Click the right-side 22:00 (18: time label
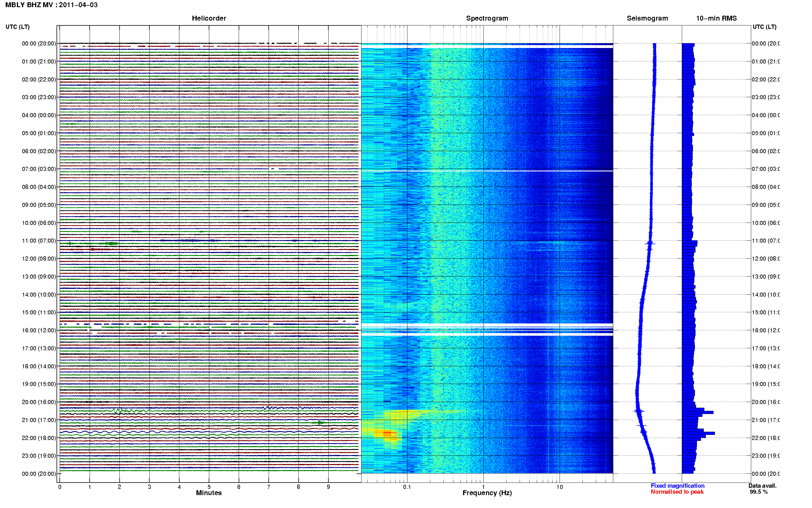Viewport: 812px width, 508px height. pos(765,438)
